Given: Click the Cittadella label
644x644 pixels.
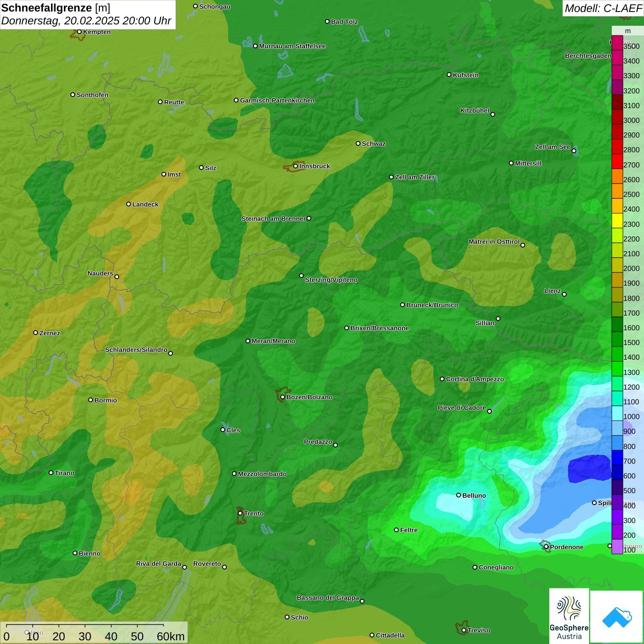Looking at the screenshot, I should pos(390,635).
